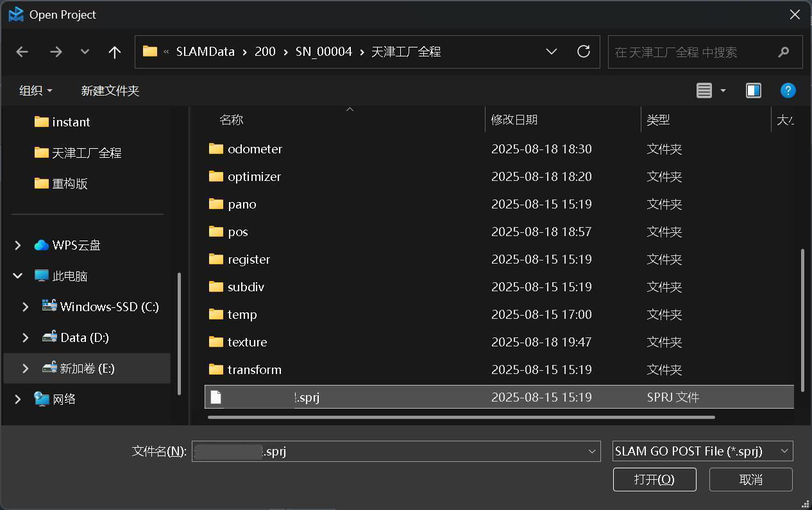Open the 组织 menu
Image resolution: width=812 pixels, height=510 pixels.
36,90
